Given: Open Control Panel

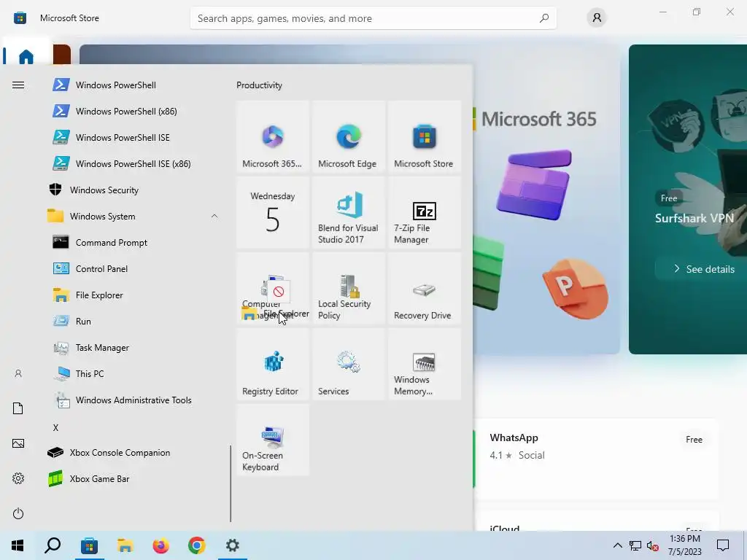Looking at the screenshot, I should 133,268.
